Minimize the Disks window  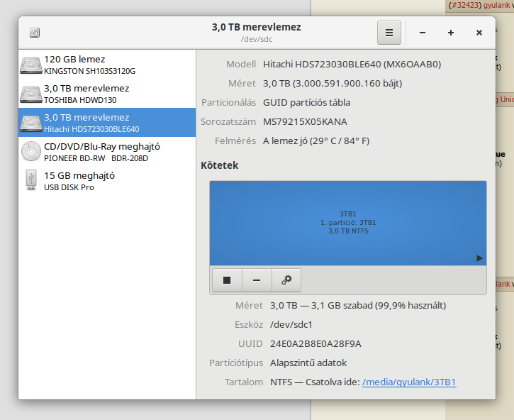coord(423,33)
